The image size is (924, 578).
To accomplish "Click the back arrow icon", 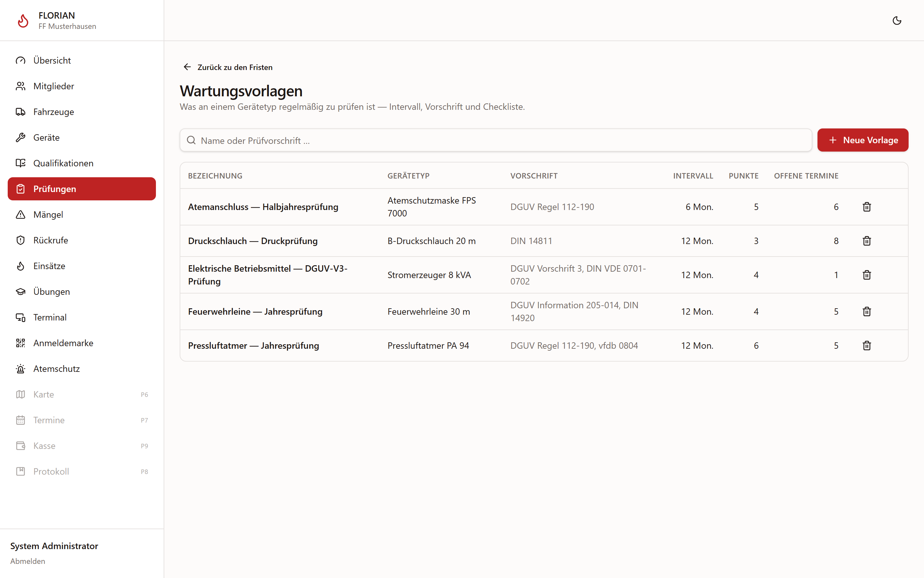I will (187, 67).
